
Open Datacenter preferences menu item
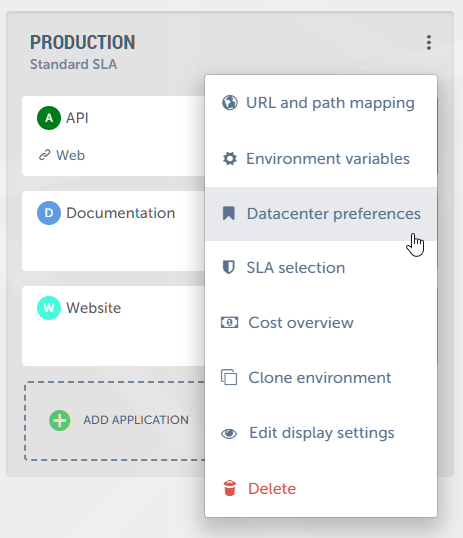[321, 213]
